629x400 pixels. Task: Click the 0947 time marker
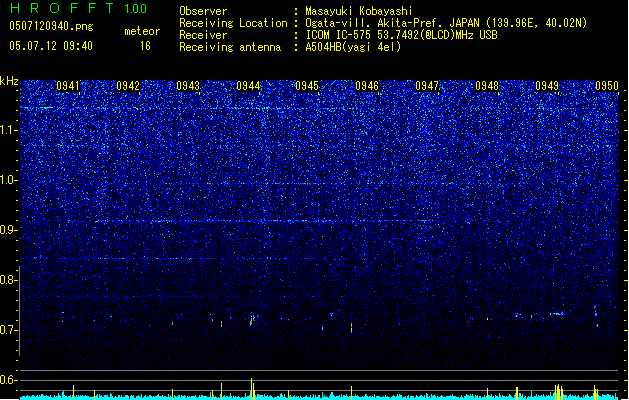tap(427, 86)
